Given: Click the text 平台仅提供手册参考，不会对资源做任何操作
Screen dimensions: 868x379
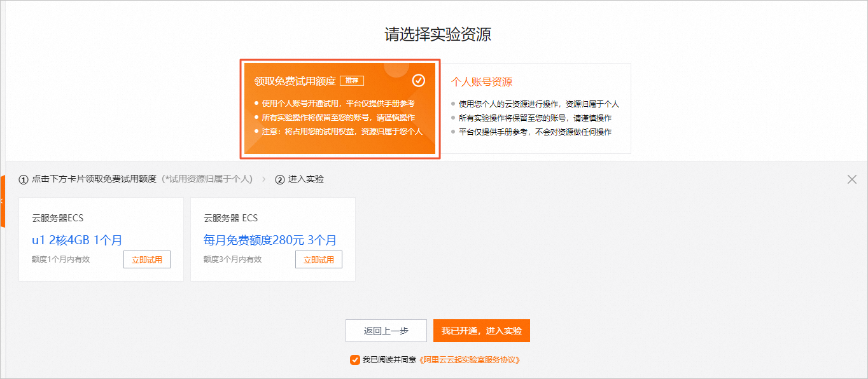Looking at the screenshot, I should (x=535, y=132).
